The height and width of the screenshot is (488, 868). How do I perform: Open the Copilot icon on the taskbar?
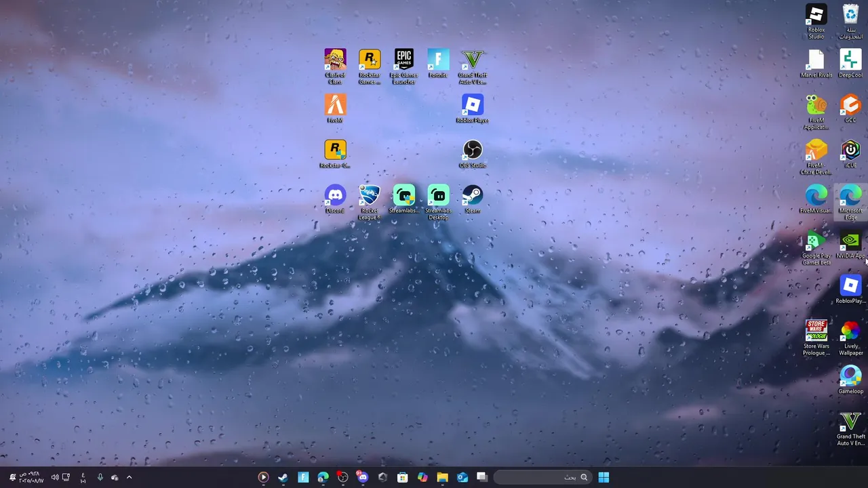click(x=422, y=477)
